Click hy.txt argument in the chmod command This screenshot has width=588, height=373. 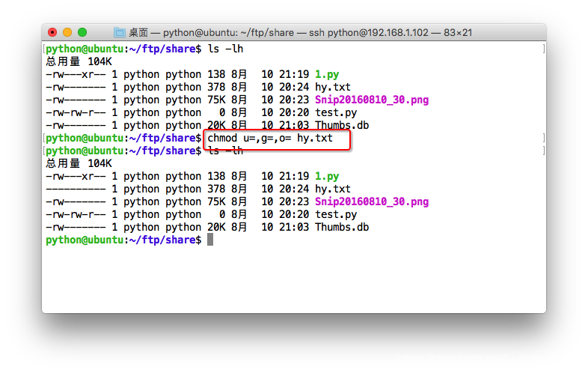[x=315, y=139]
